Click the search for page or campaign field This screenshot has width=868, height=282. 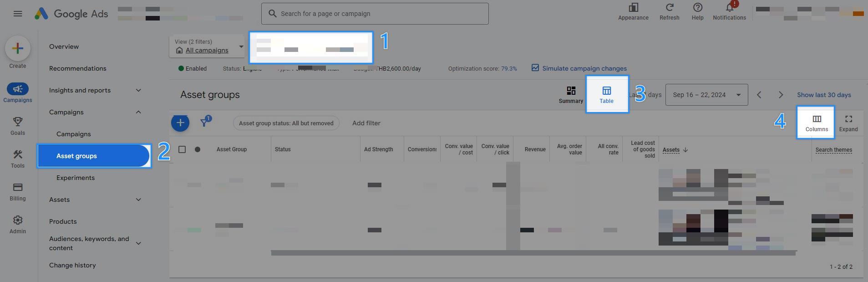375,14
